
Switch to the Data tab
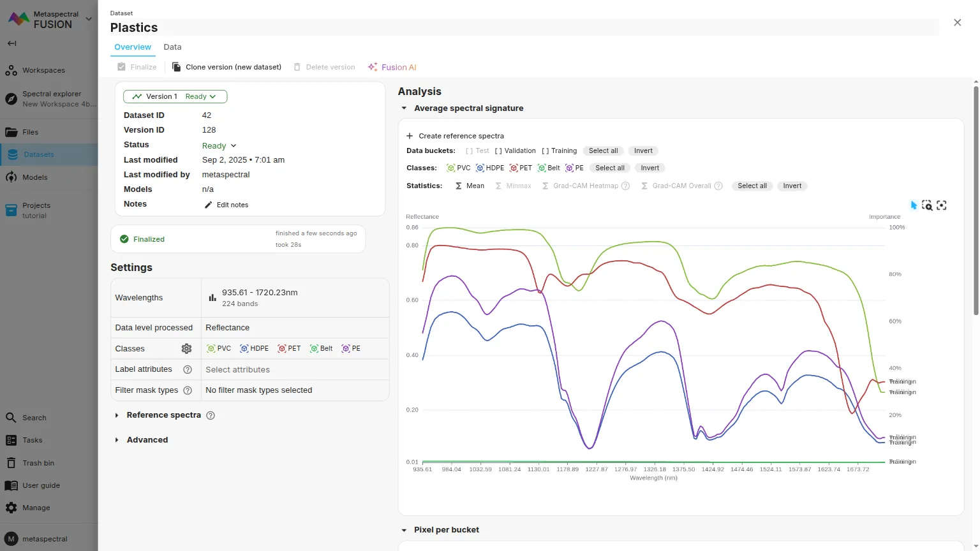point(172,47)
